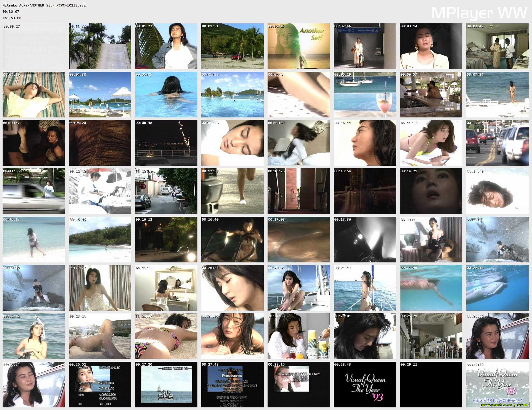532x410 pixels.
Task: Open the beach cove frame at 00:15:45
Action: coord(100,240)
